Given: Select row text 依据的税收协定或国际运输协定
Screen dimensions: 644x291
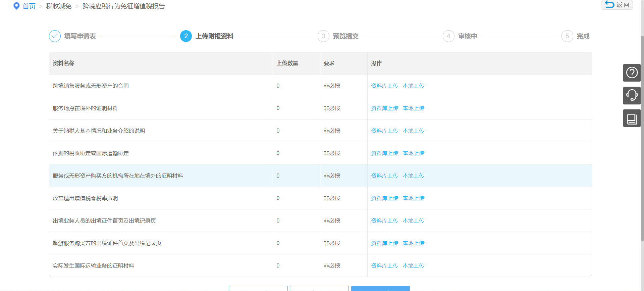Looking at the screenshot, I should (91, 153).
